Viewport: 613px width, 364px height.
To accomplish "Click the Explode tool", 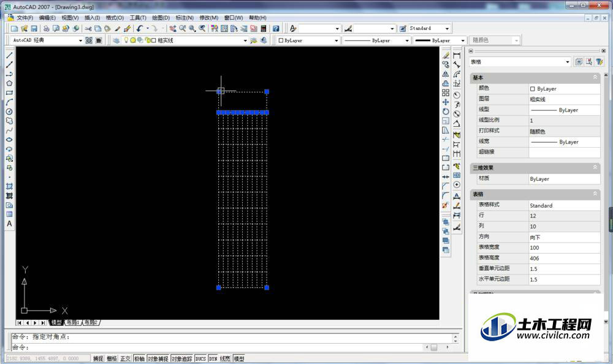I will [446, 205].
